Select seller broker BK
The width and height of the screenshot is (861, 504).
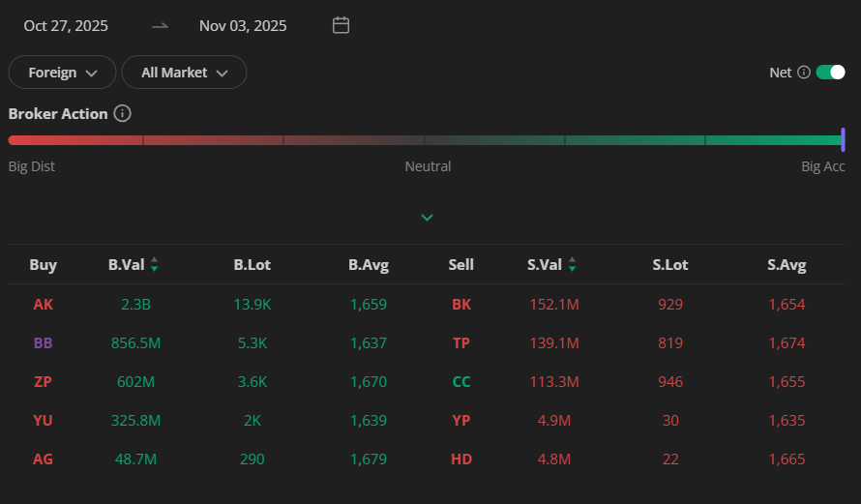461,305
